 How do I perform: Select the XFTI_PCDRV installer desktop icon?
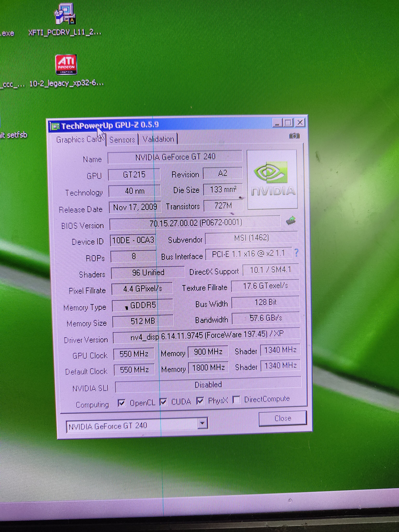click(65, 14)
